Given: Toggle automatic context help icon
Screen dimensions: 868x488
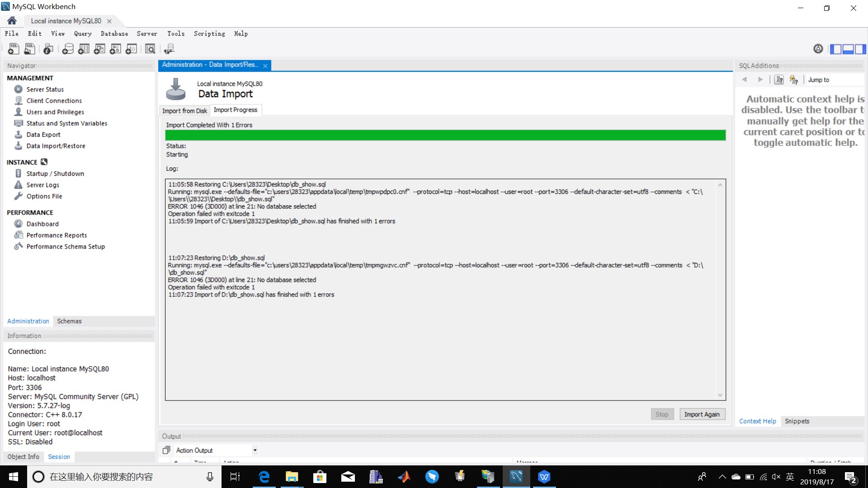Looking at the screenshot, I should (793, 80).
